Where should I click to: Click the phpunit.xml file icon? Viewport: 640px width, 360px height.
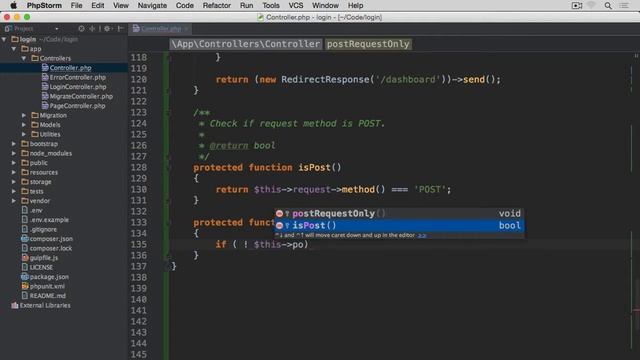25,286
